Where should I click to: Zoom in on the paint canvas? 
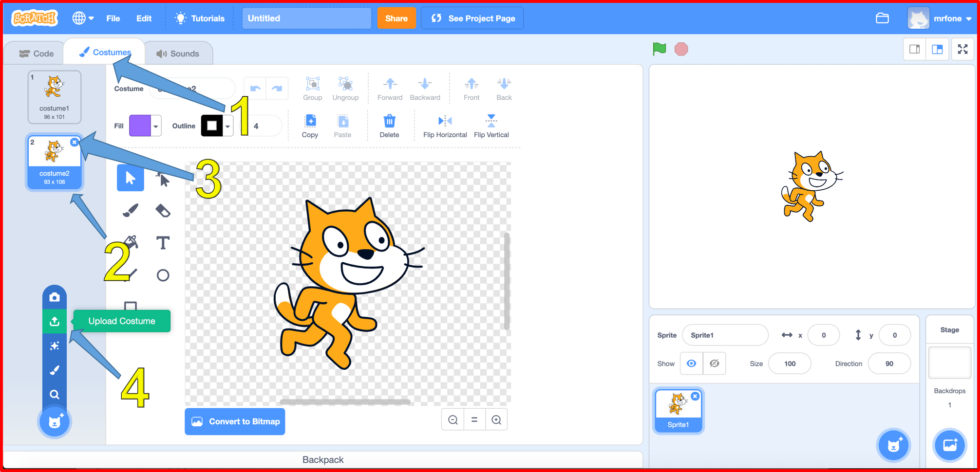pos(496,420)
